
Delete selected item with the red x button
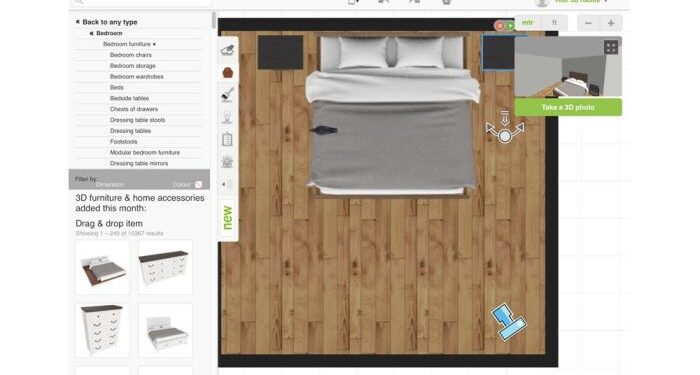point(500,26)
